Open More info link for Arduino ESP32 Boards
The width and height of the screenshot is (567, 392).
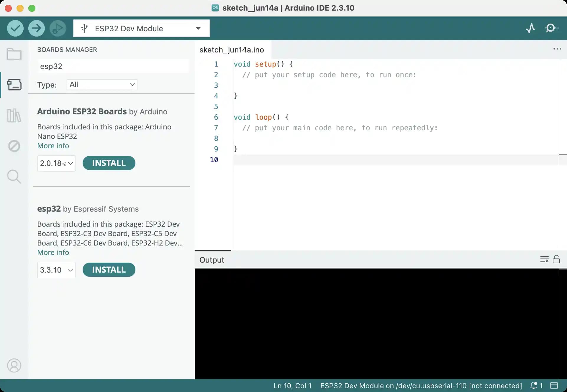(x=53, y=146)
